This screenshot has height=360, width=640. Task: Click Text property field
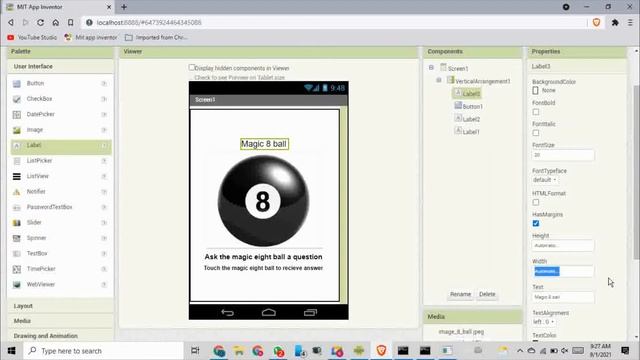563,297
